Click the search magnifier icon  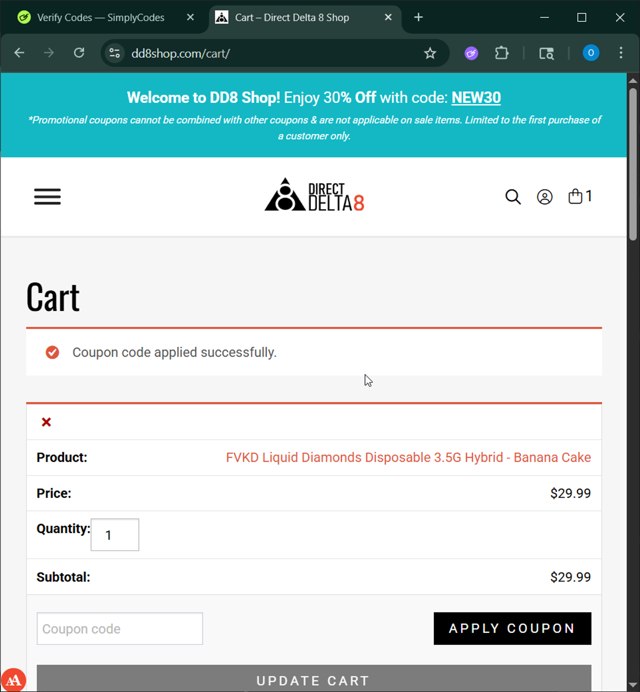click(x=513, y=197)
